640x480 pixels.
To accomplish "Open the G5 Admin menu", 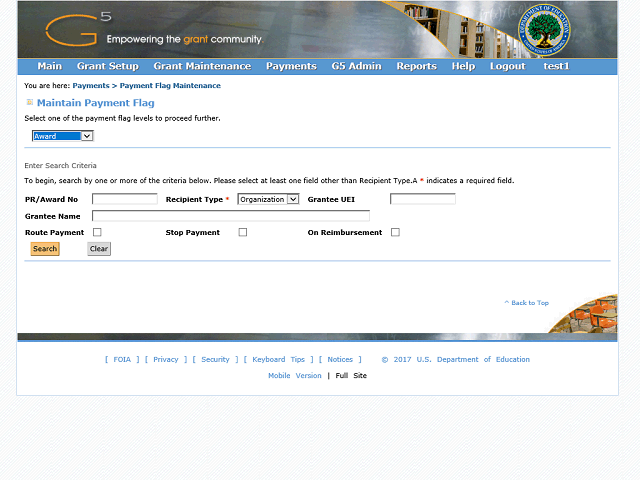I will pos(357,66).
